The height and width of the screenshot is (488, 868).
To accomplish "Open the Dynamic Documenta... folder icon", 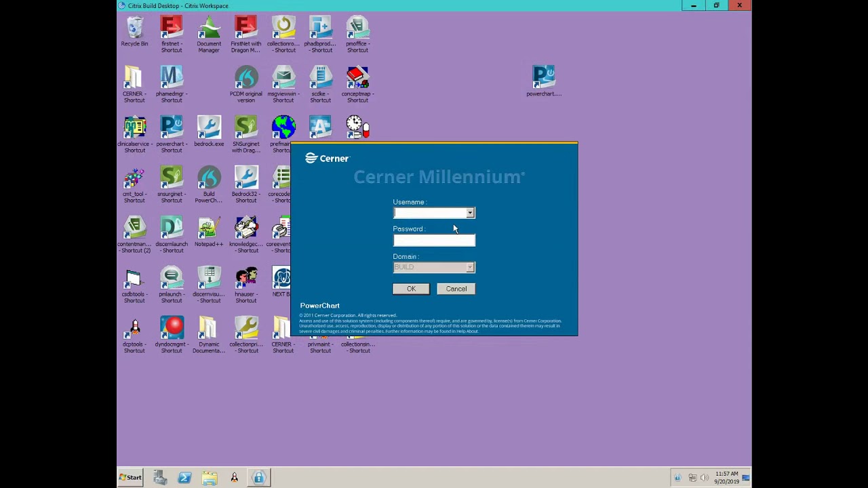I will (209, 335).
